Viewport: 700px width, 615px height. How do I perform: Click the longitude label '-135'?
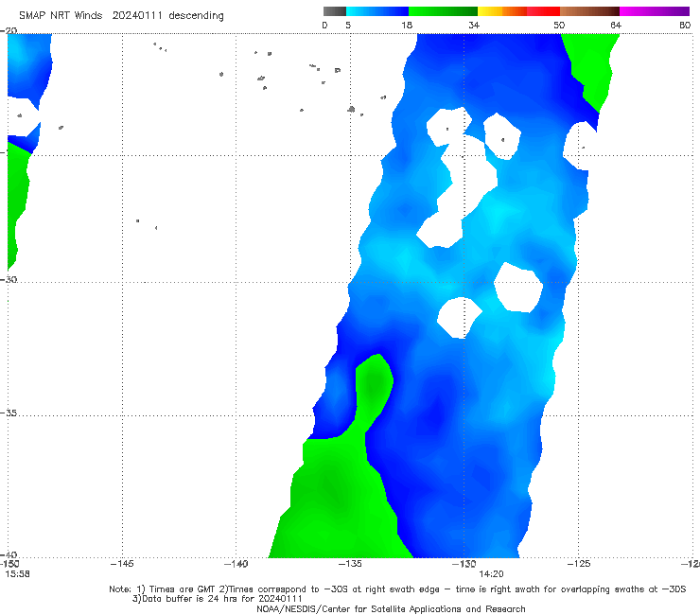(x=350, y=564)
